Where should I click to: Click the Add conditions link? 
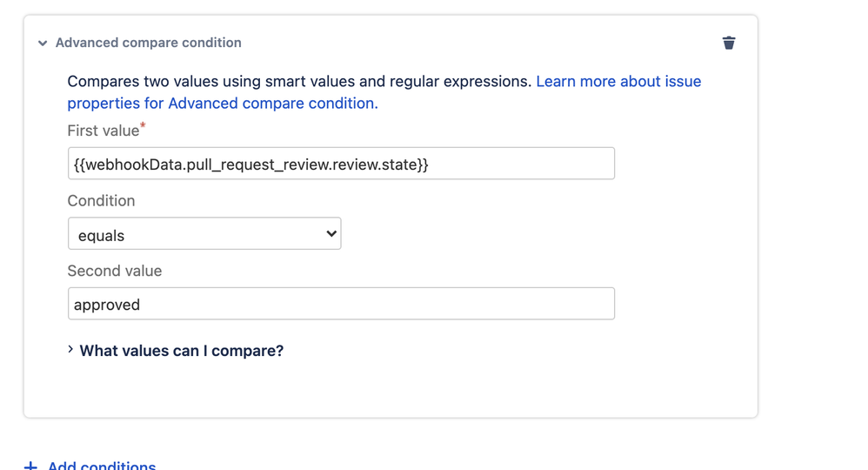pos(102,466)
